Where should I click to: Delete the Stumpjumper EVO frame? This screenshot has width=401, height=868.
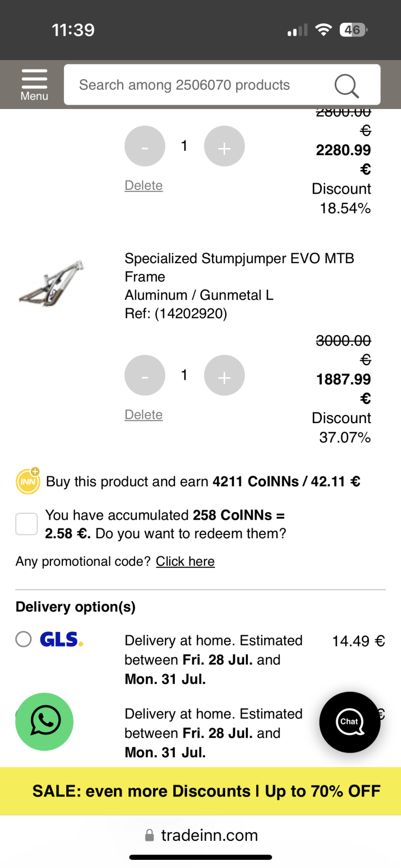(143, 415)
